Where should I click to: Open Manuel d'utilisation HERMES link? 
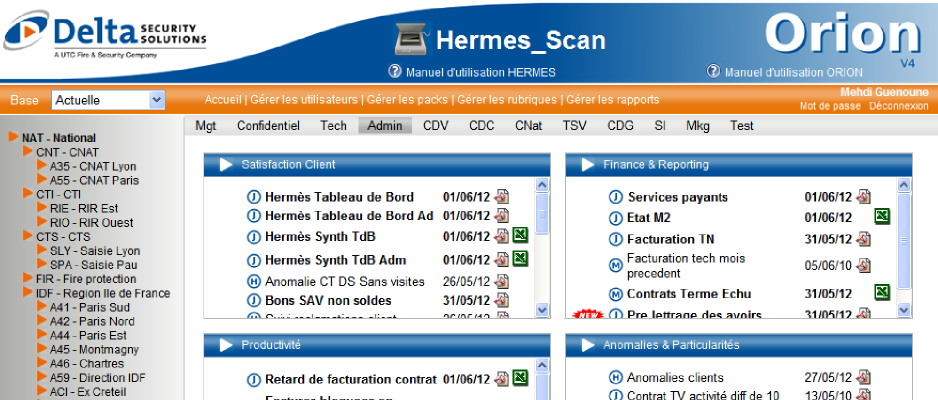480,72
